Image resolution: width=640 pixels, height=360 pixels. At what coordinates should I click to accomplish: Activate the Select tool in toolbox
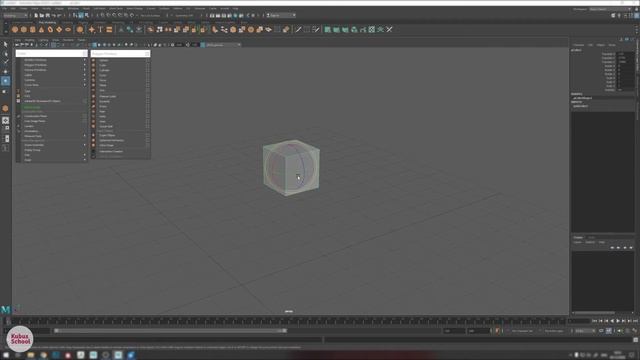click(5, 44)
